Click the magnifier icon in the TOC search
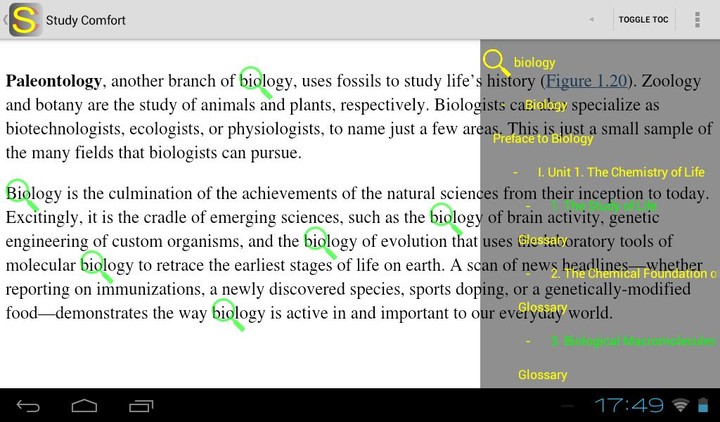720x422 pixels. point(496,63)
